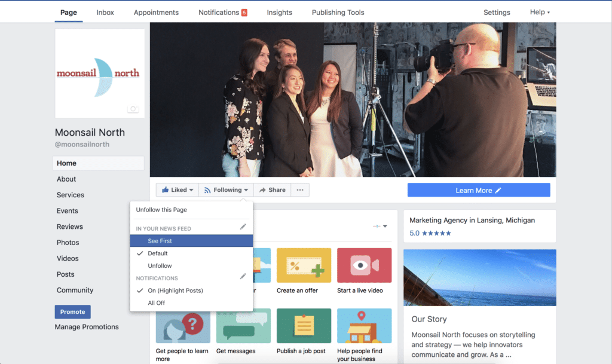612x364 pixels.
Task: Edit News Feed preferences pencil icon
Action: point(243,227)
